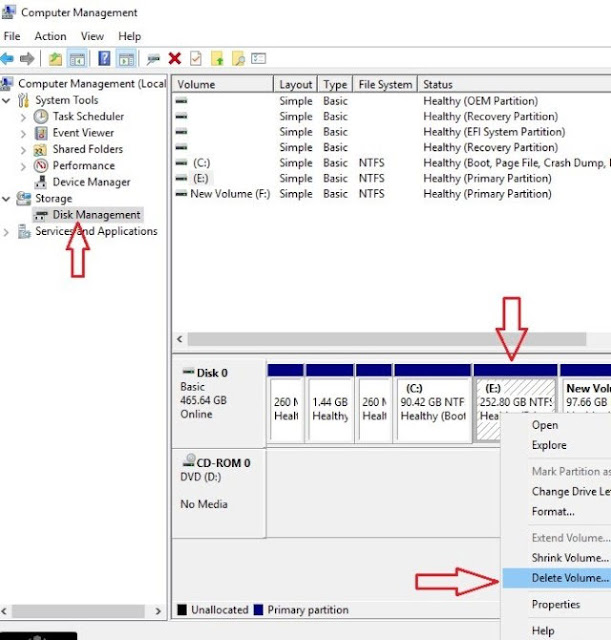Expand the Task Scheduler node
The height and width of the screenshot is (640, 611).
pyautogui.click(x=23, y=118)
